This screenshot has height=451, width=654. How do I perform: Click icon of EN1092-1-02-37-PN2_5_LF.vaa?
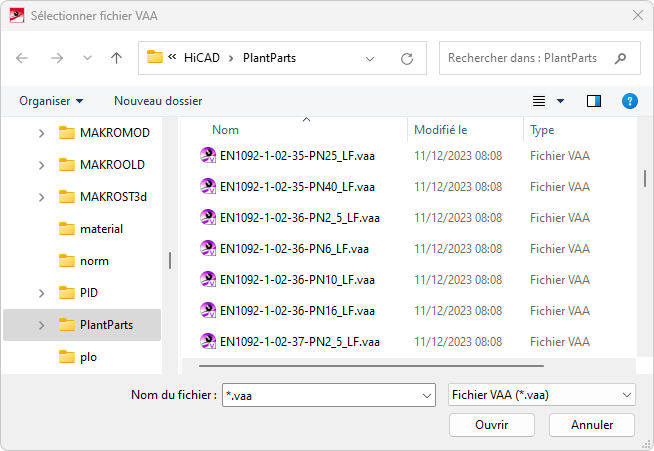tap(208, 341)
